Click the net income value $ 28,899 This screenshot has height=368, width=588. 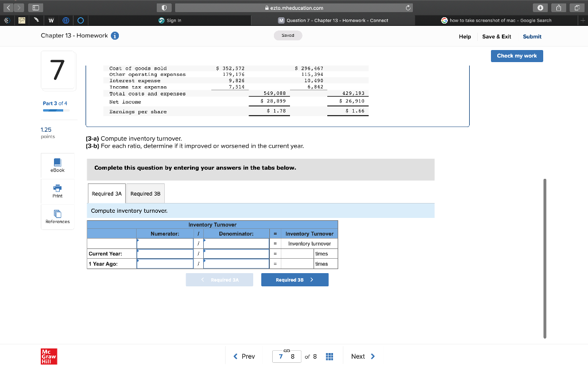[273, 101]
